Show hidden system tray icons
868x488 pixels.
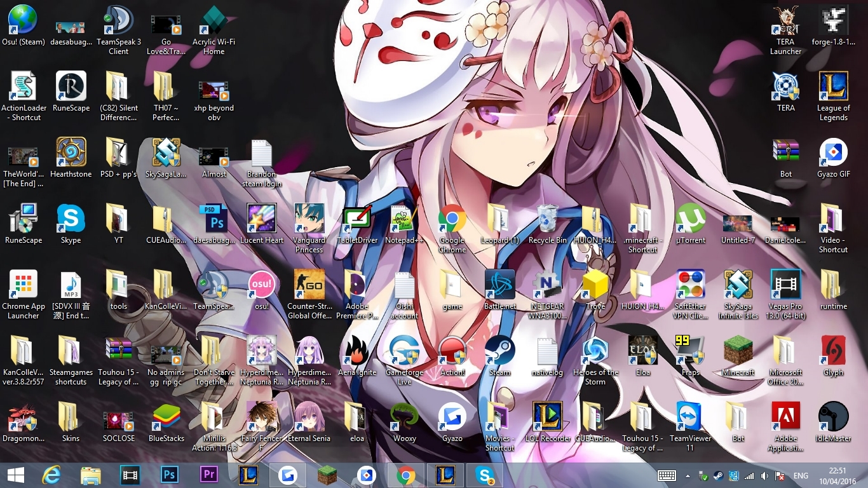pos(688,476)
